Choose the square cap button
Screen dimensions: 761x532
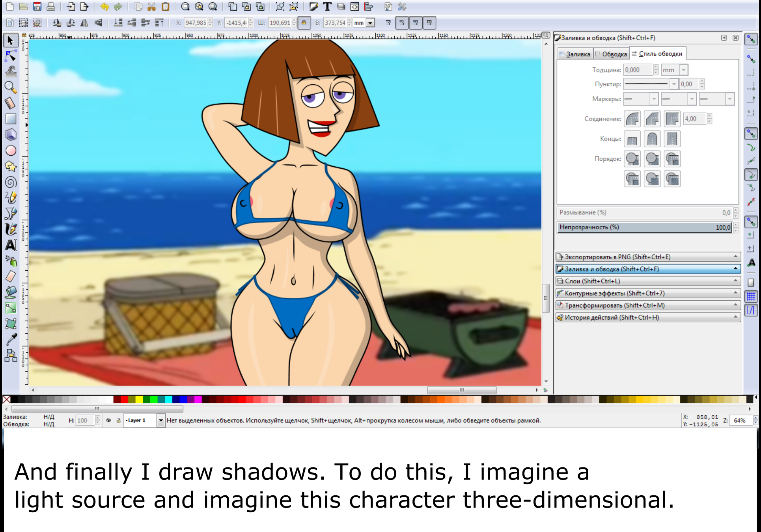tap(672, 139)
